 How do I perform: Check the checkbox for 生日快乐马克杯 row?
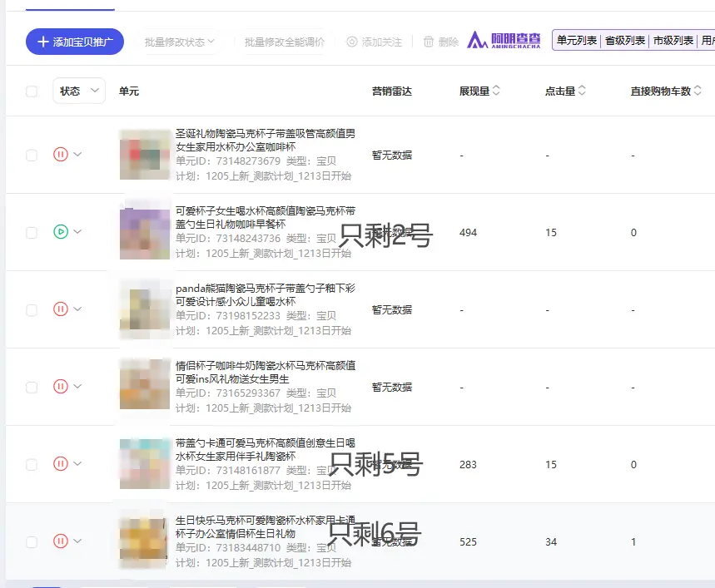31,540
